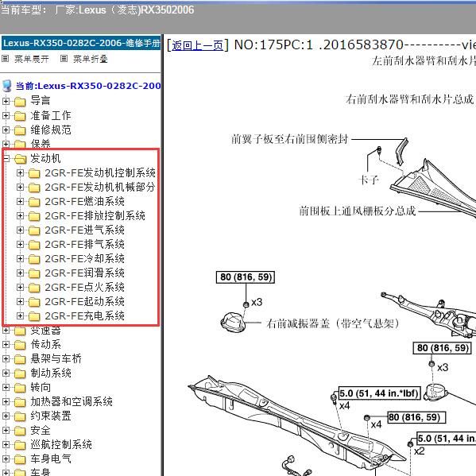Screen dimensions: 476x476
Task: Open the 车身电气 tree item
Action: coord(51,459)
